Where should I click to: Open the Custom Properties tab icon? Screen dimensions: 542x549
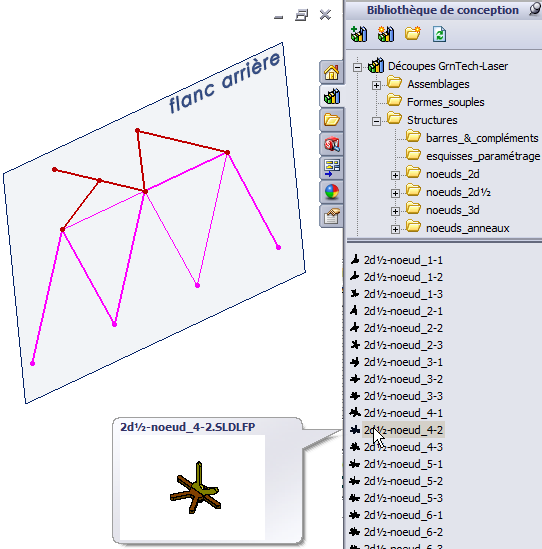click(331, 216)
